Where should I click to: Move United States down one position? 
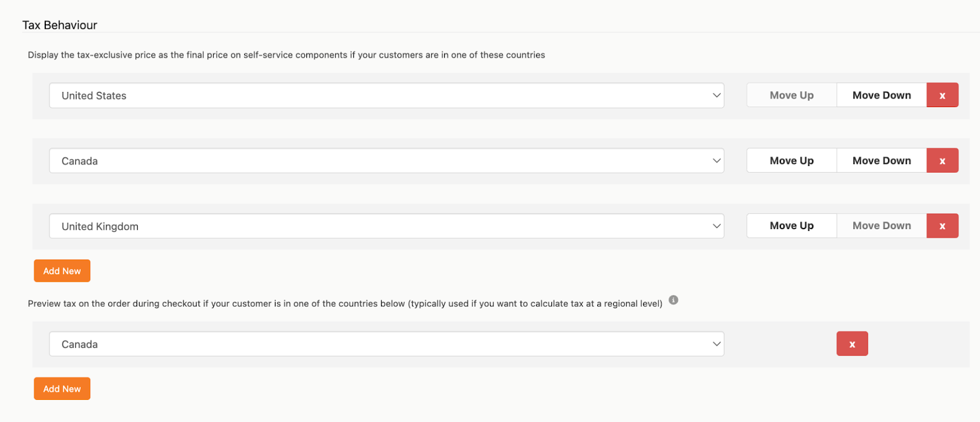tap(881, 96)
